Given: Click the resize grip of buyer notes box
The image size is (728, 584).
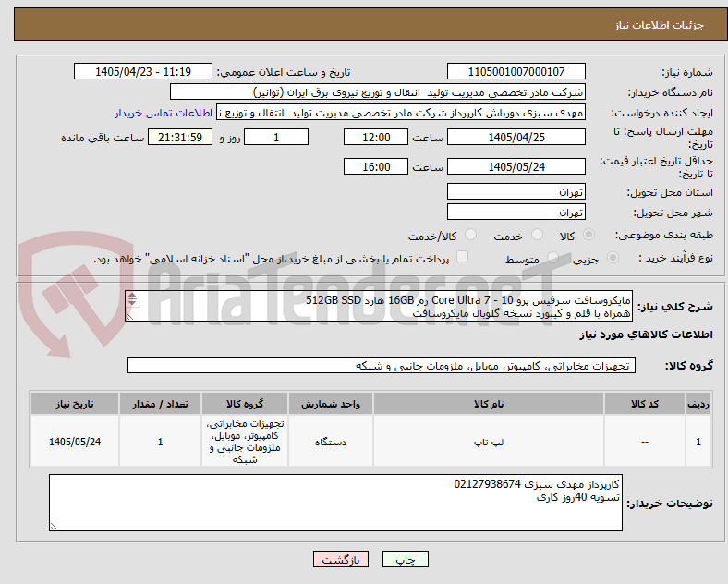Looking at the screenshot, I should click(x=54, y=527).
